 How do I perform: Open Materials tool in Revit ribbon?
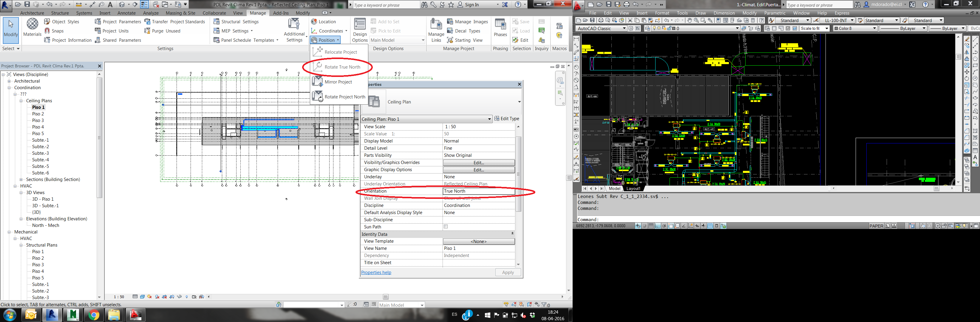[32, 27]
